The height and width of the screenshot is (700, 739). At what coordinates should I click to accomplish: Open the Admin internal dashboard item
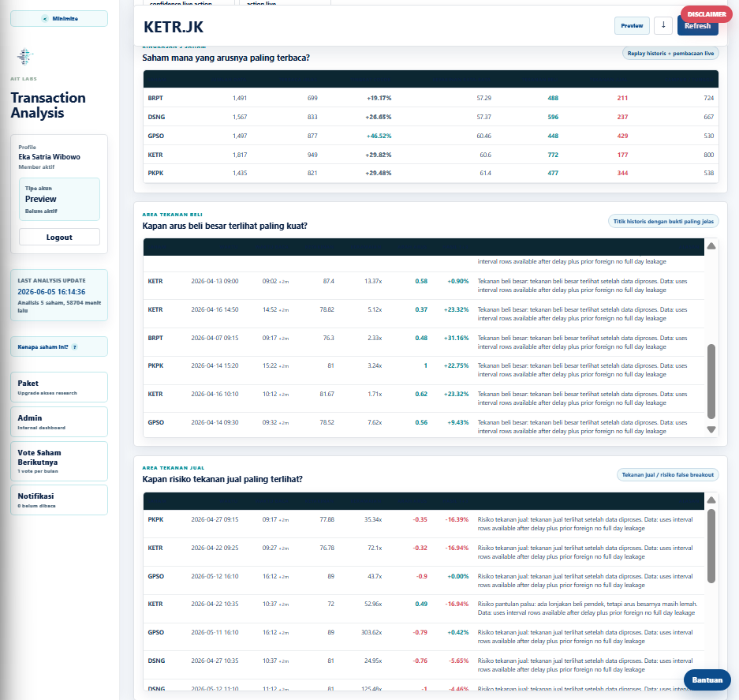(x=59, y=422)
